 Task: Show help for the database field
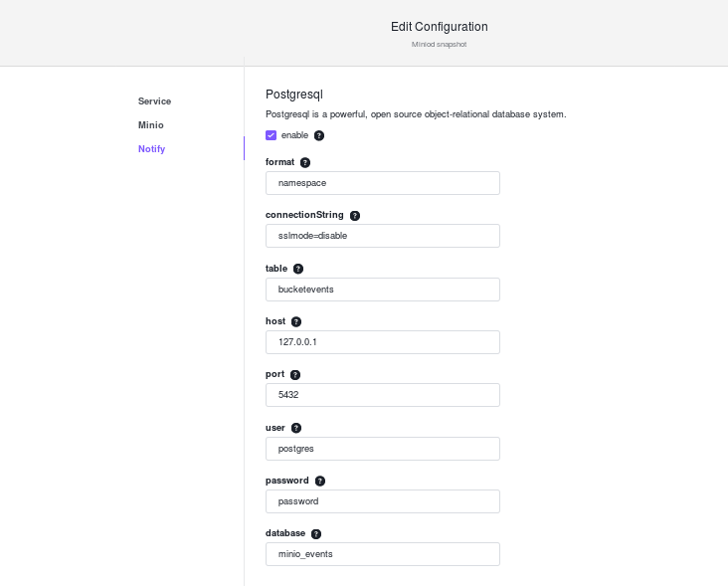tap(316, 534)
